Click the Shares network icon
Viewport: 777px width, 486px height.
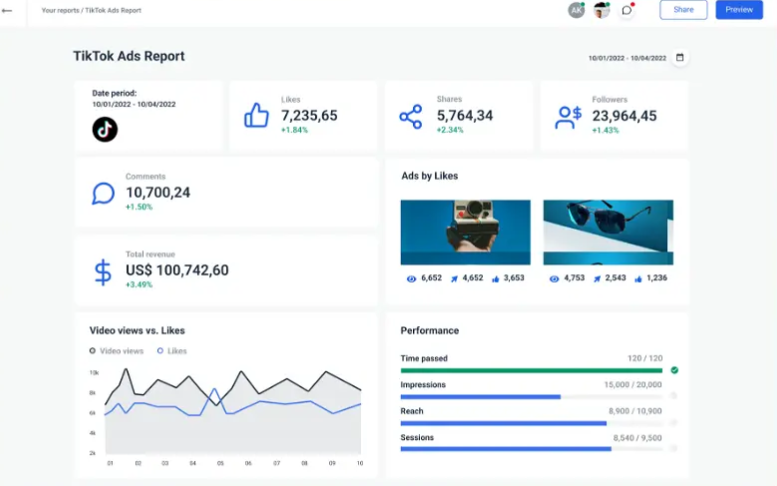pyautogui.click(x=411, y=116)
